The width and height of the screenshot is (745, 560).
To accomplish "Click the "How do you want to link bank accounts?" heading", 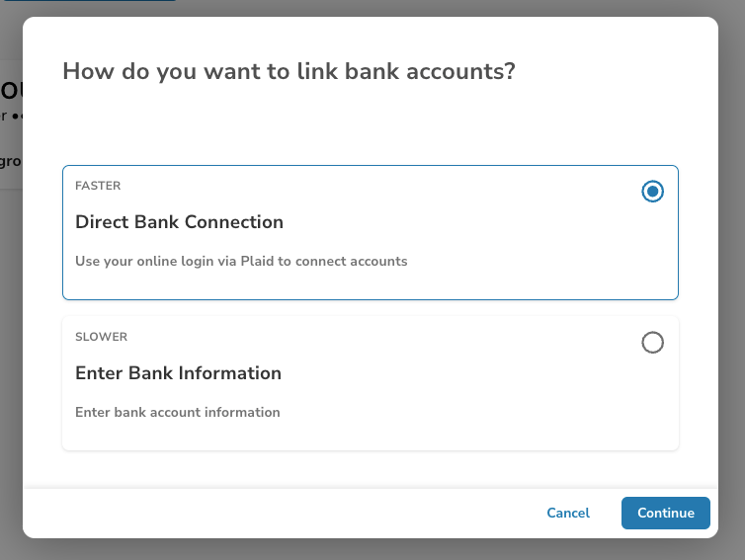I will pyautogui.click(x=289, y=71).
